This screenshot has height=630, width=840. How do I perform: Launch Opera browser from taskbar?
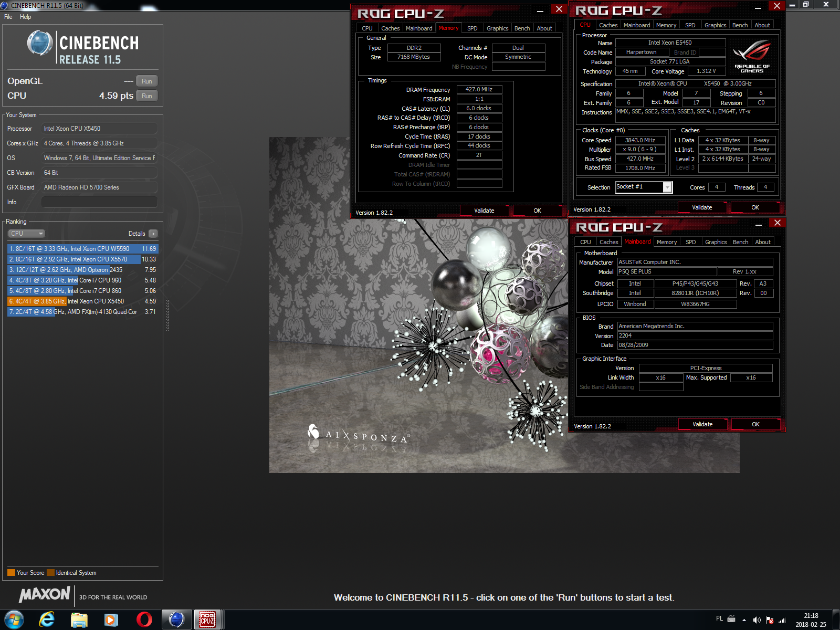tap(144, 619)
